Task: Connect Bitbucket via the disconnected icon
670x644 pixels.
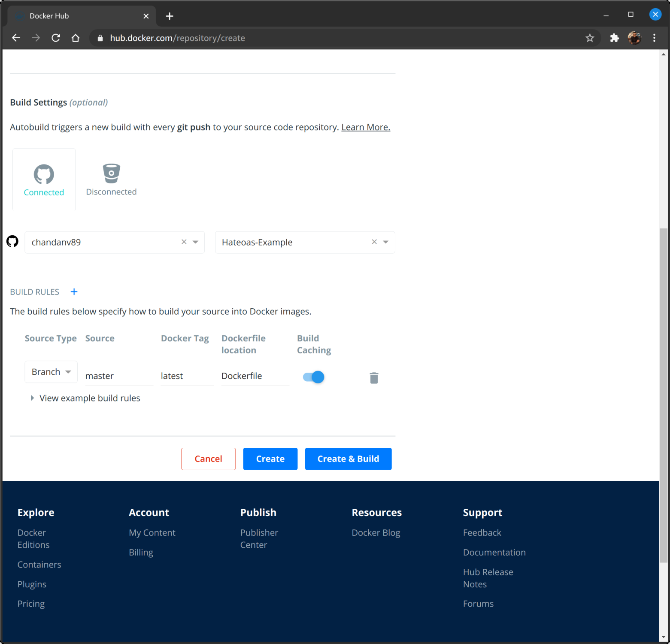Action: [x=111, y=173]
